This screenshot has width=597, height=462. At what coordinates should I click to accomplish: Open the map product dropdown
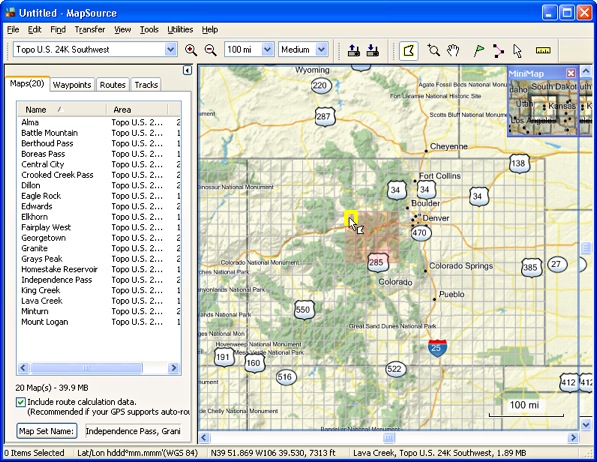tap(170, 50)
